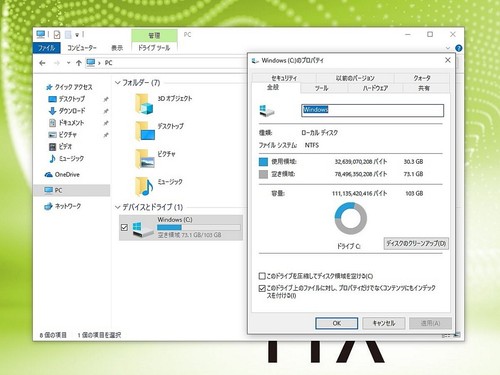Open the ピクチャ folder icon in folders list

click(145, 159)
